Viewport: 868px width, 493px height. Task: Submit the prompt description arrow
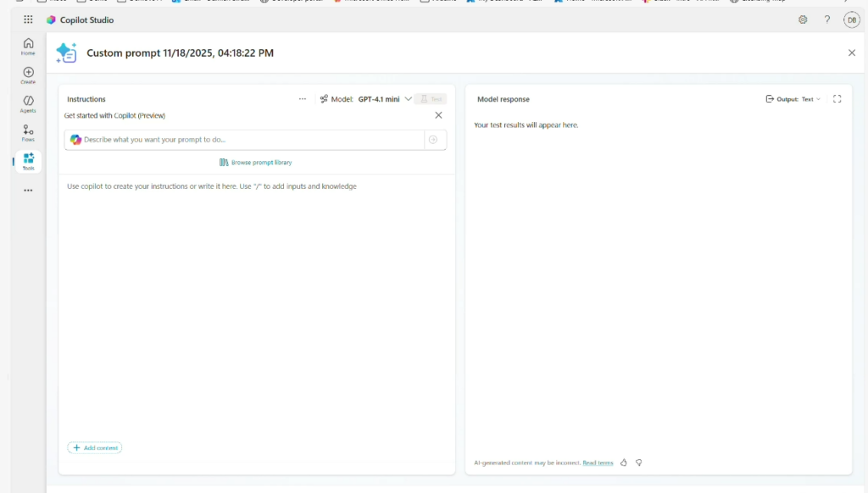coord(433,140)
